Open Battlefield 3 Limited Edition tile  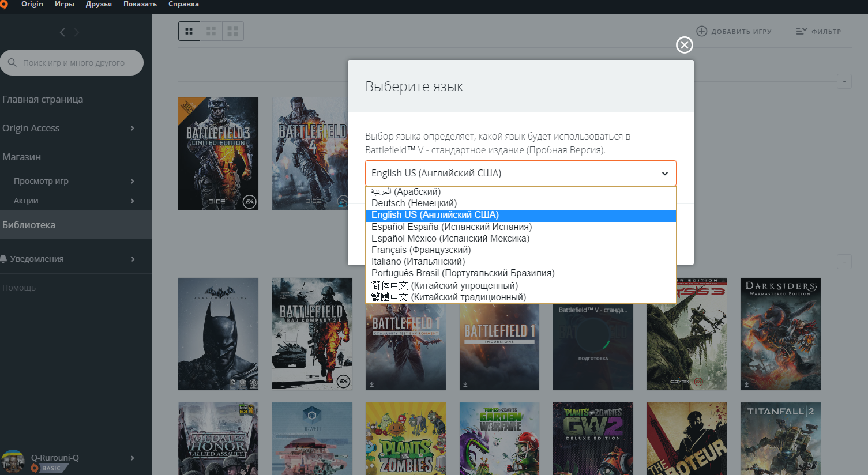[x=218, y=154]
